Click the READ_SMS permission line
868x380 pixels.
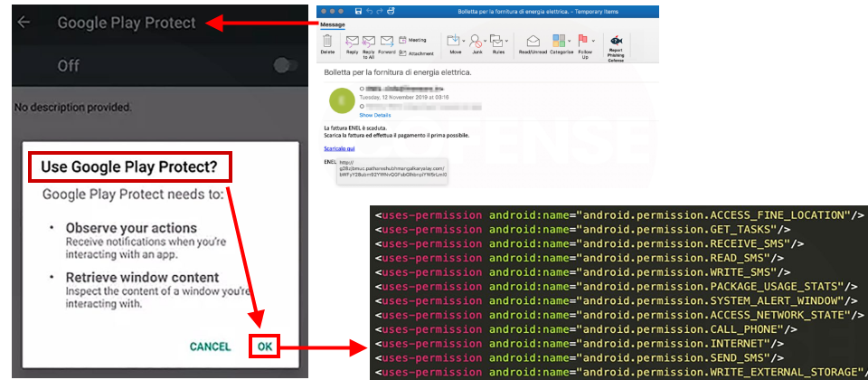(579, 258)
